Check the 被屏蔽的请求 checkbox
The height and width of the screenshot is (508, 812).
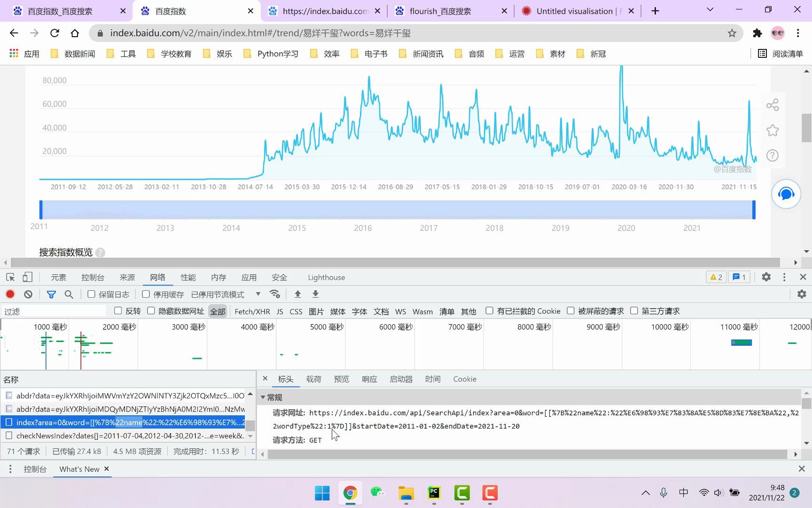click(x=570, y=310)
